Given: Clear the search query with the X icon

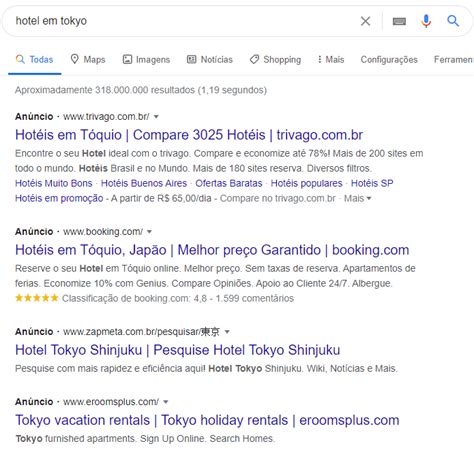Looking at the screenshot, I should (365, 21).
